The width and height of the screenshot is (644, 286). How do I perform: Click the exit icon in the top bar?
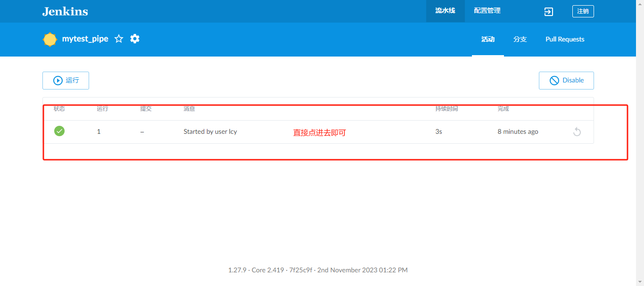[x=548, y=11]
